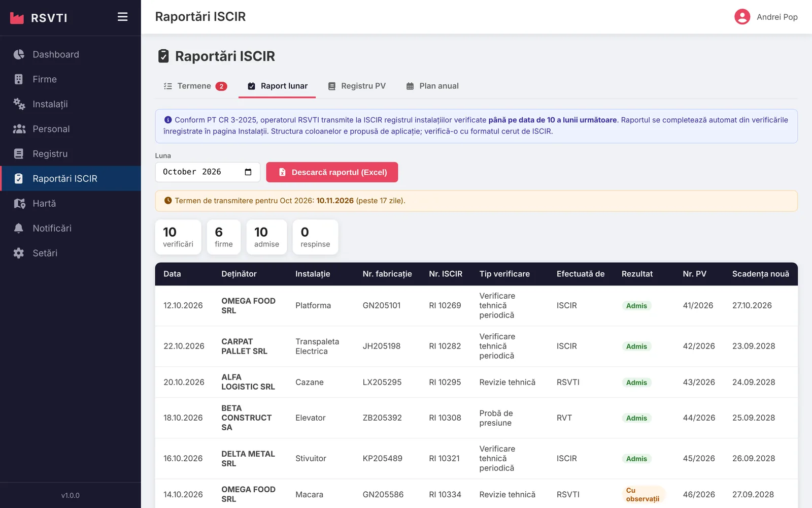
Task: Click the RSVTI factory logo icon
Action: point(17,18)
